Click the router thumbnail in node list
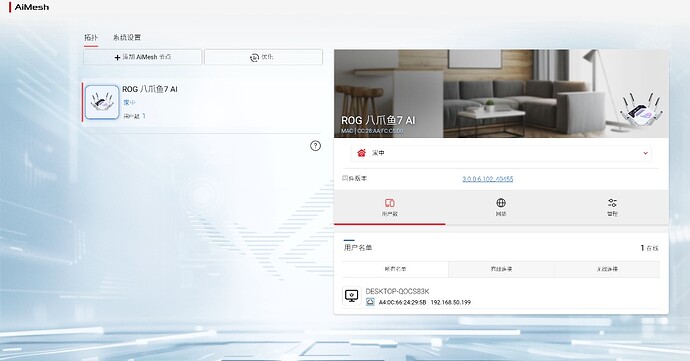This screenshot has width=690, height=361. tap(102, 102)
